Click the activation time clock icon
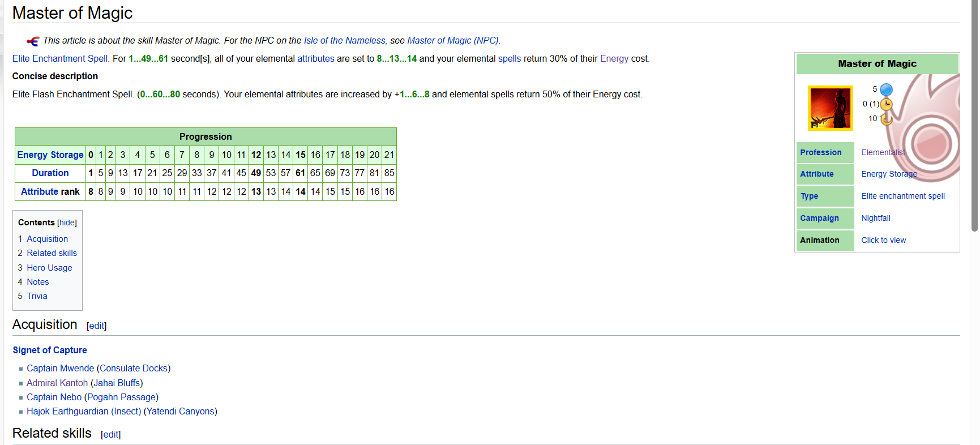This screenshot has width=980, height=445. point(887,104)
